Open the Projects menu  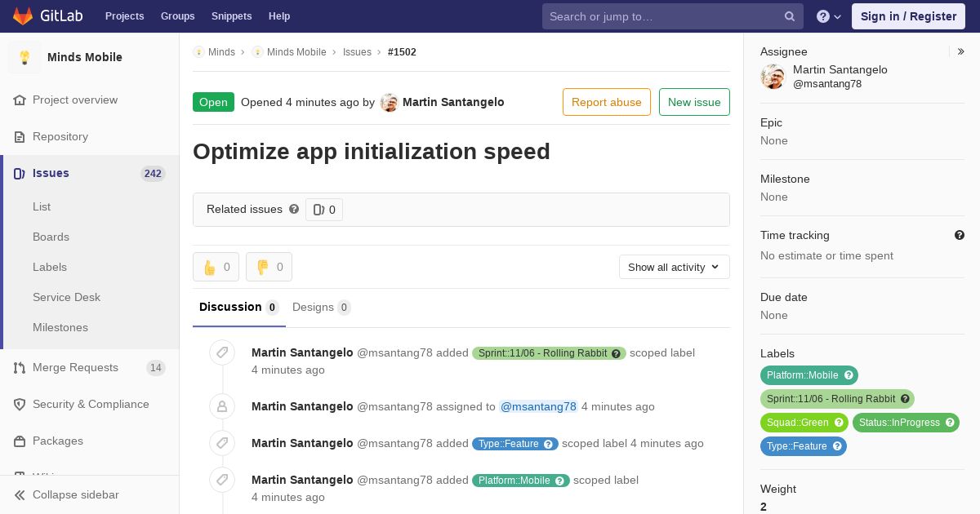pyautogui.click(x=125, y=16)
